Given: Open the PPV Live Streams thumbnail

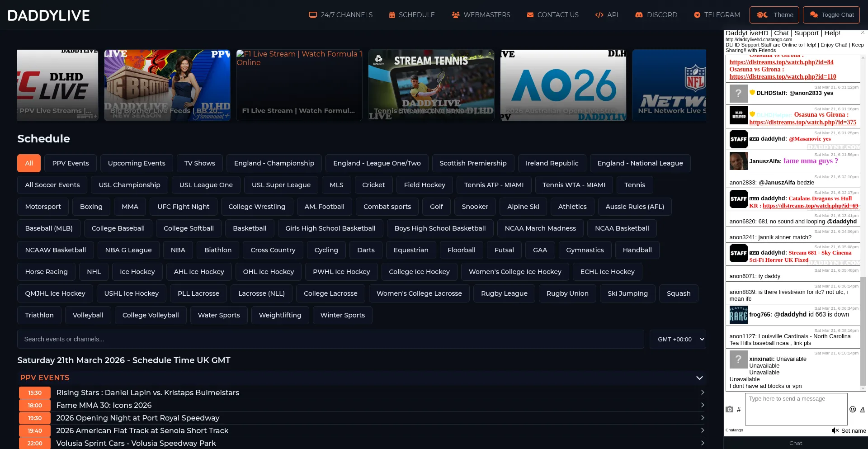Looking at the screenshot, I should (x=58, y=85).
